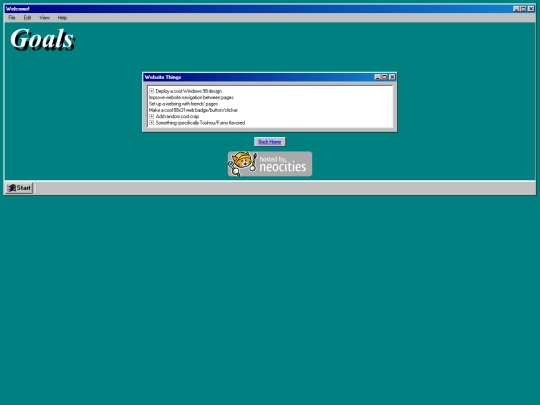Viewport: 540px width, 405px height.
Task: Minimize the Website Things window
Action: [377, 77]
